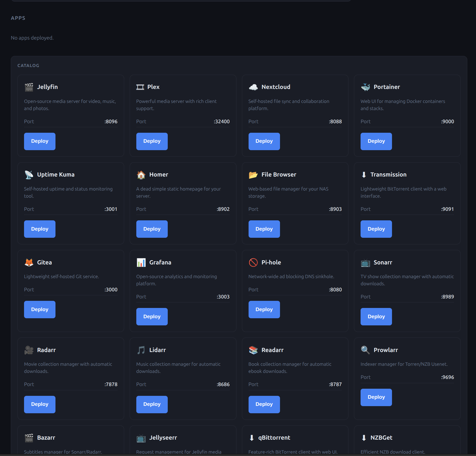Deploy the Grafana analytics platform
476x456 pixels.
click(152, 317)
